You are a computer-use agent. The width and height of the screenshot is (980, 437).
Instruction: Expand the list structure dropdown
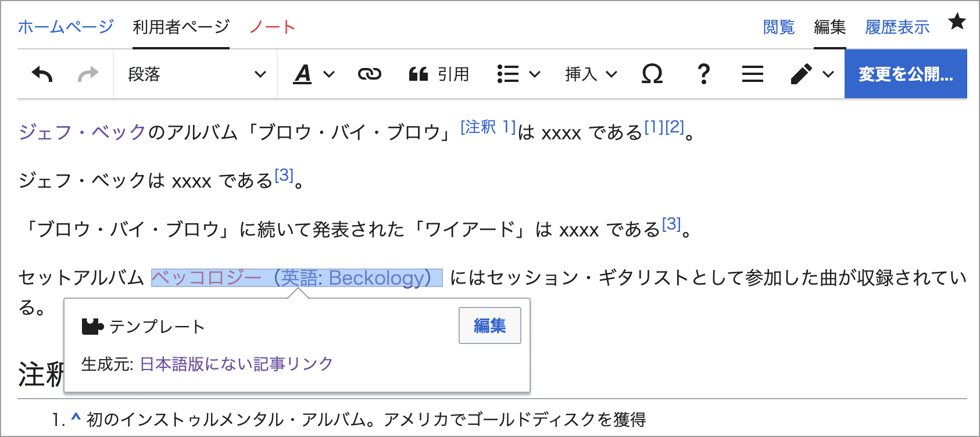click(x=518, y=74)
